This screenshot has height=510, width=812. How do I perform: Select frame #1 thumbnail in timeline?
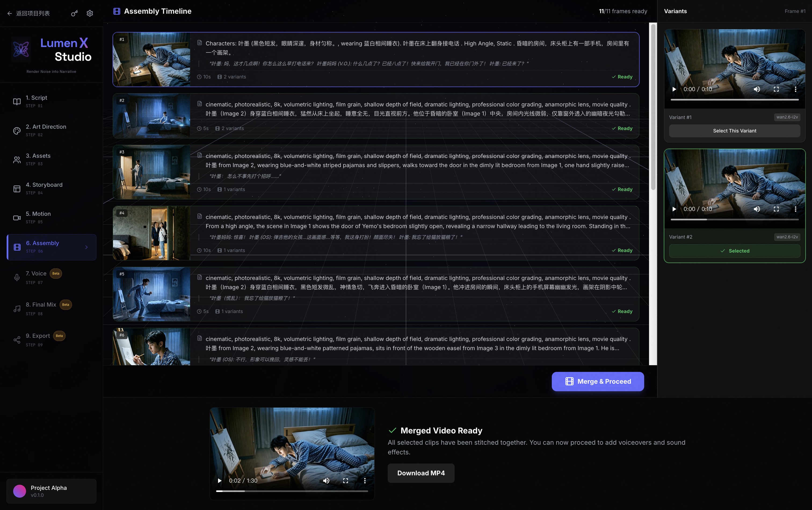[152, 59]
